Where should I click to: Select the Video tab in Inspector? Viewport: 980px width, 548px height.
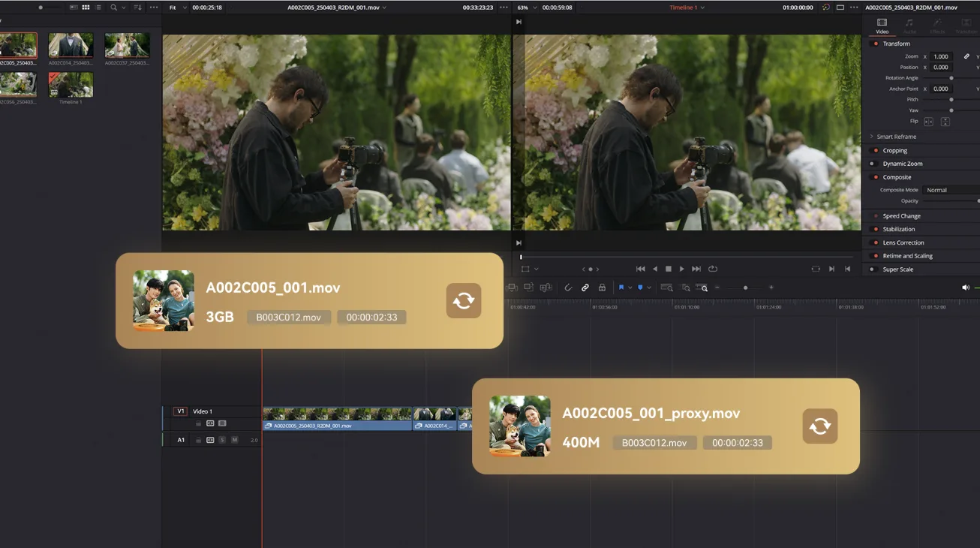[882, 26]
